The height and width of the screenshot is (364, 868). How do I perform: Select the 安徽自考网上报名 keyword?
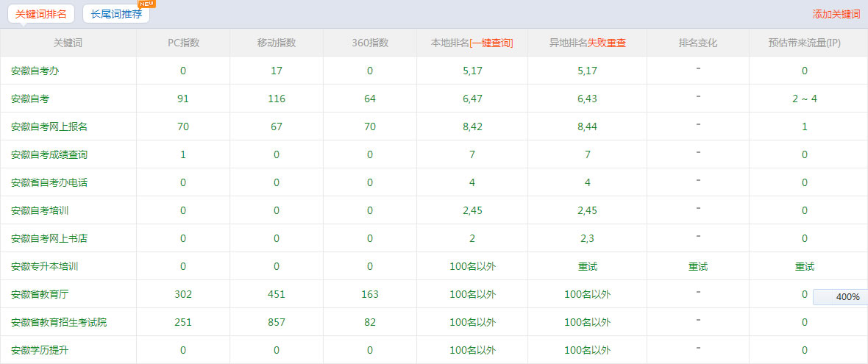(x=49, y=126)
